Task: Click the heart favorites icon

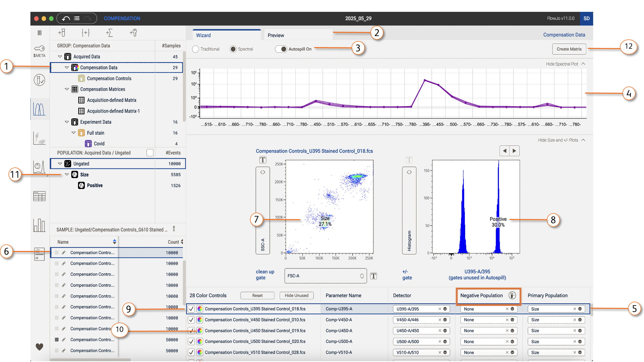Action: coord(39,347)
